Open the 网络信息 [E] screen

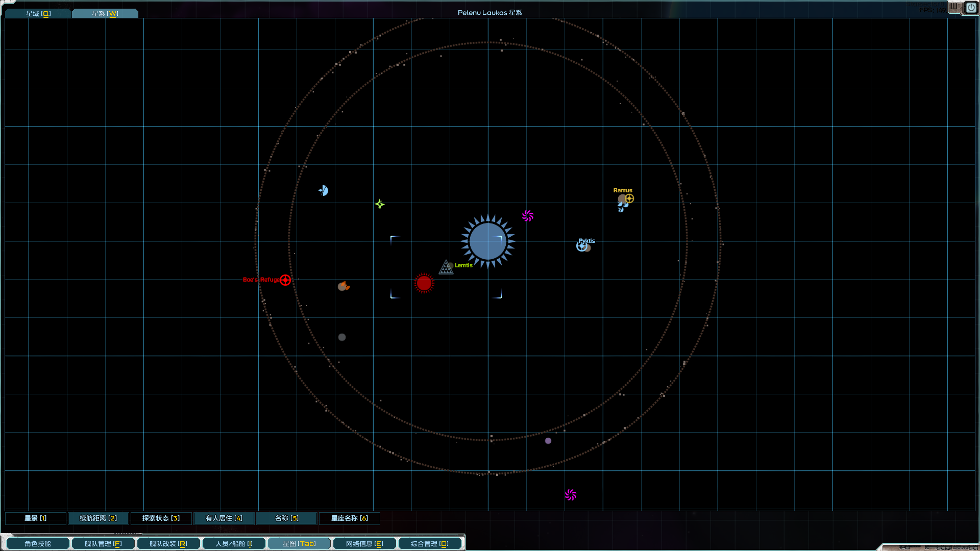click(x=364, y=544)
